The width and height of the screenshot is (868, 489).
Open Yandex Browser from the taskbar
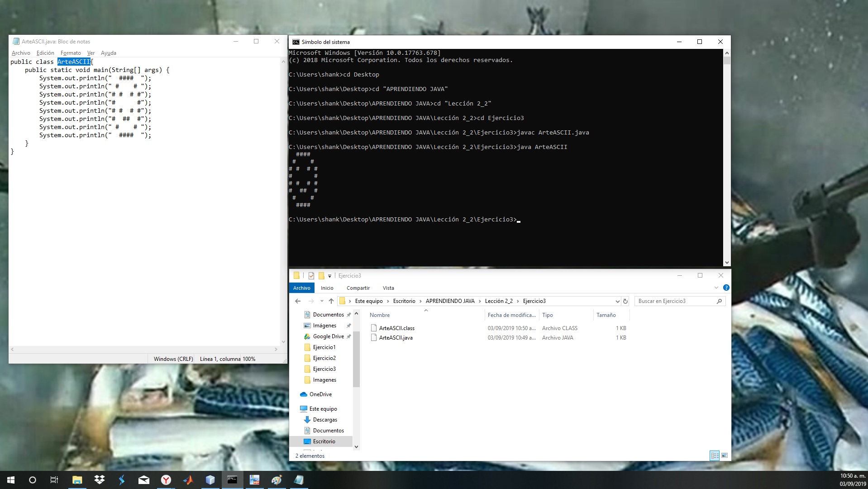[x=166, y=479]
